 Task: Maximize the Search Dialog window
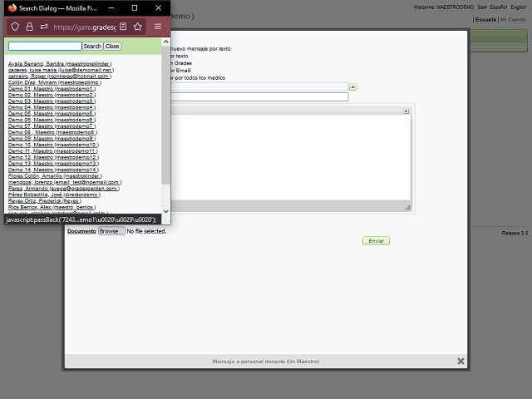pos(135,7)
